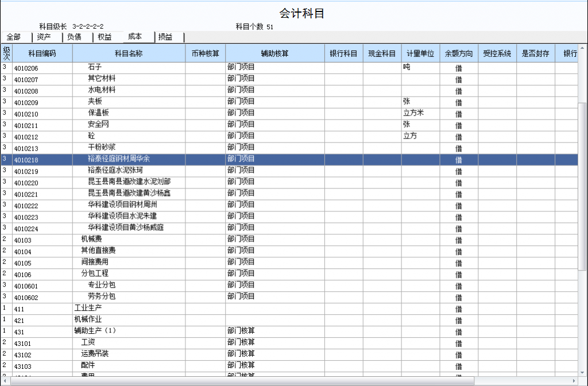Select account code 4010206
The height and width of the screenshot is (386, 588).
coord(26,68)
